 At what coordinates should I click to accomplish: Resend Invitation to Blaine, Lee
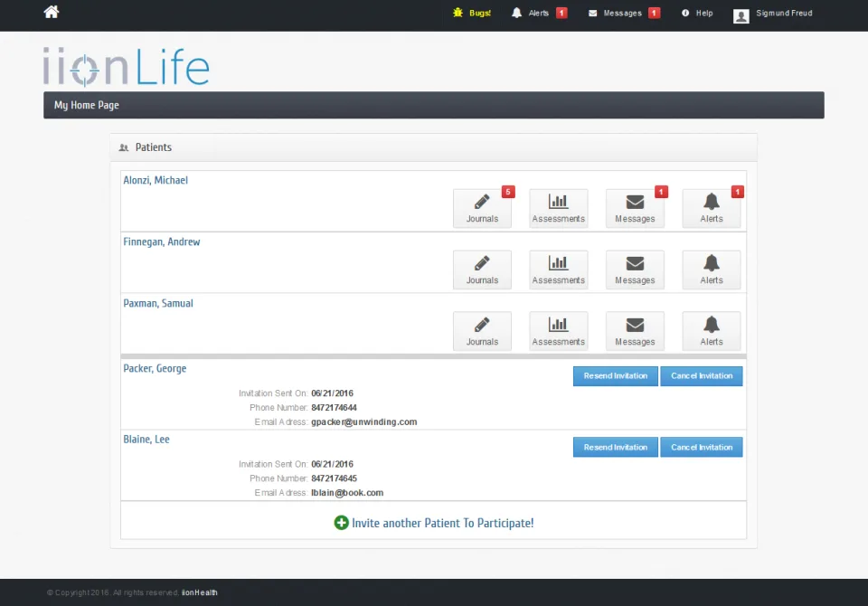pos(615,447)
